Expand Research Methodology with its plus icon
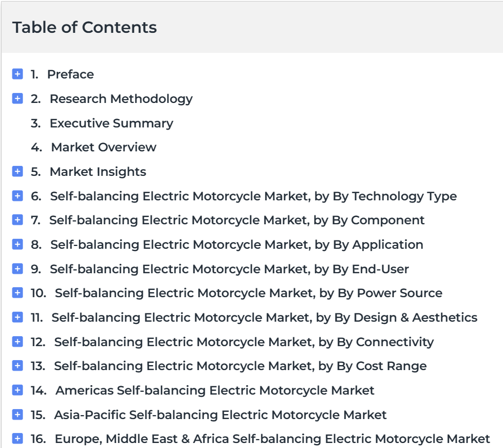Viewport: 503px width, 448px height. (17, 99)
